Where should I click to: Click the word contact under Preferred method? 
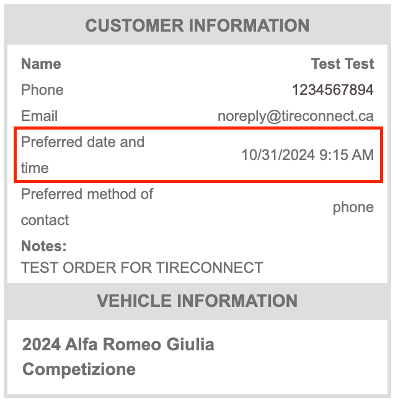pos(45,220)
